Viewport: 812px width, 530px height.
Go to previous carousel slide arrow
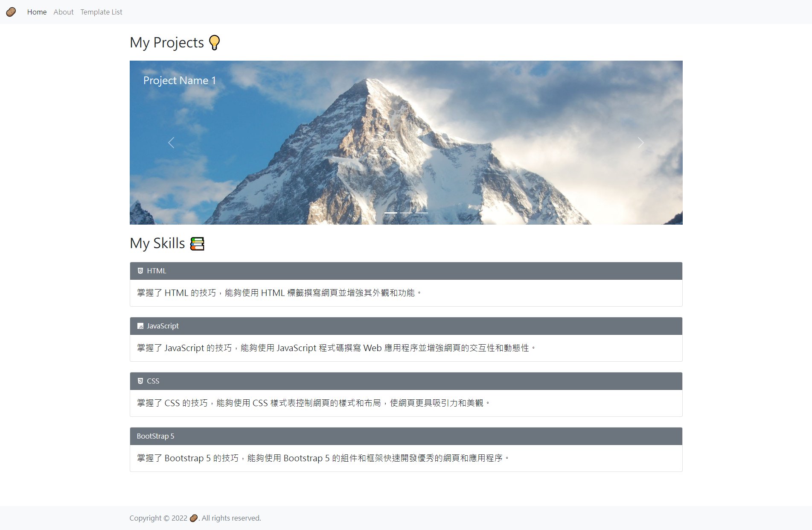click(x=171, y=143)
